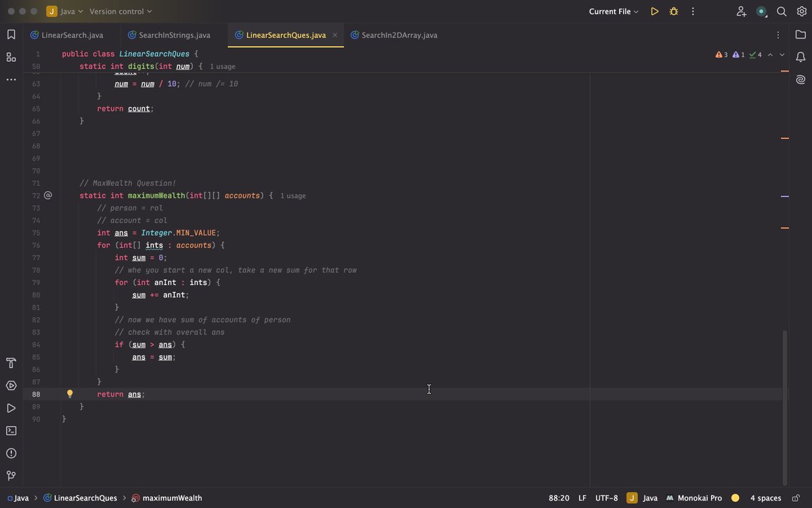Open Code With Me add-user icon
The image size is (812, 508).
[742, 12]
